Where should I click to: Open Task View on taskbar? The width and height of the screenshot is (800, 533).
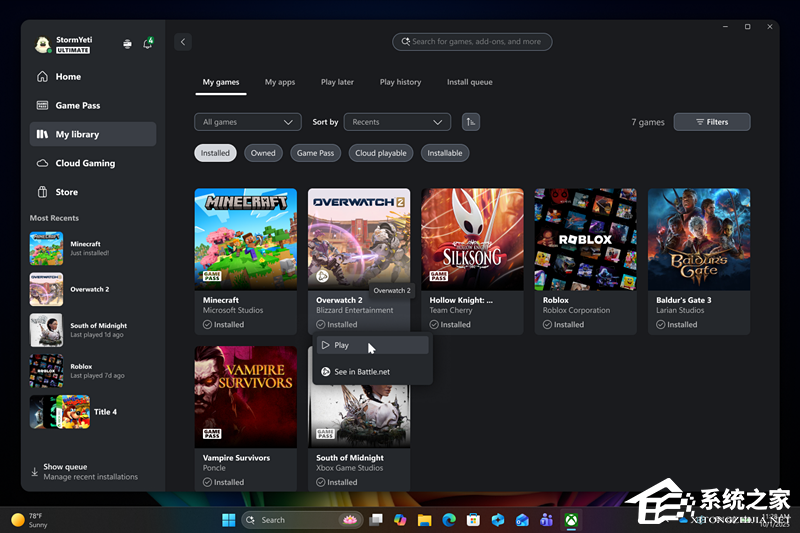click(x=376, y=520)
